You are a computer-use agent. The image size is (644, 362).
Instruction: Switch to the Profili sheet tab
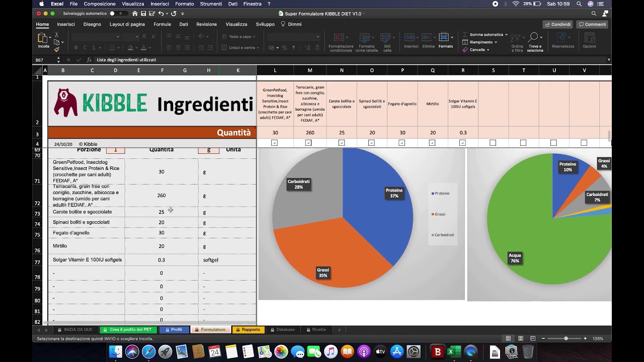(x=174, y=330)
